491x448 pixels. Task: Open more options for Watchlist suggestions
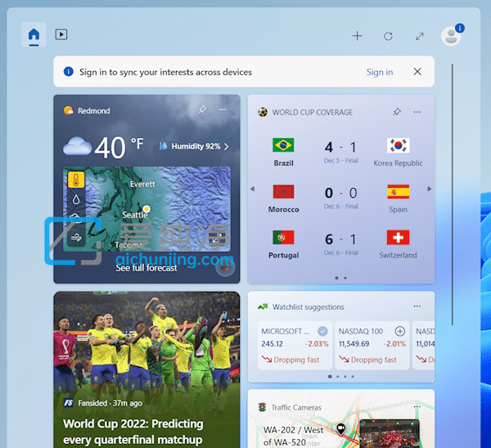417,307
